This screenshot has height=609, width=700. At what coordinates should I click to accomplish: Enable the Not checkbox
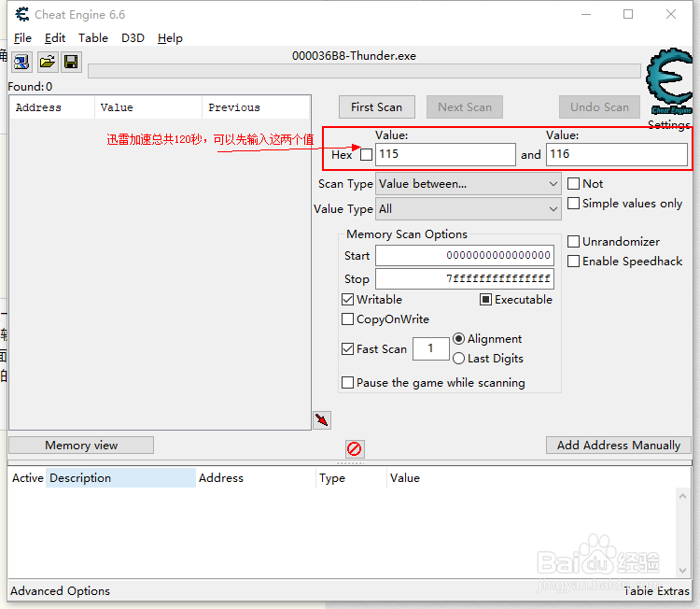573,184
